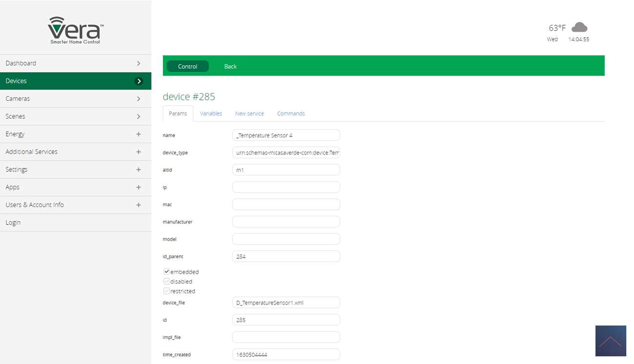This screenshot has width=634, height=364.
Task: Click the Vera logo
Action: (x=76, y=30)
